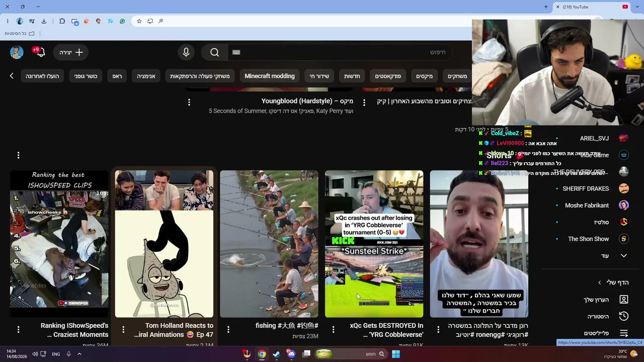The width and height of the screenshot is (644, 362).
Task: Select the Minecraft modding filter chip
Action: tap(270, 76)
